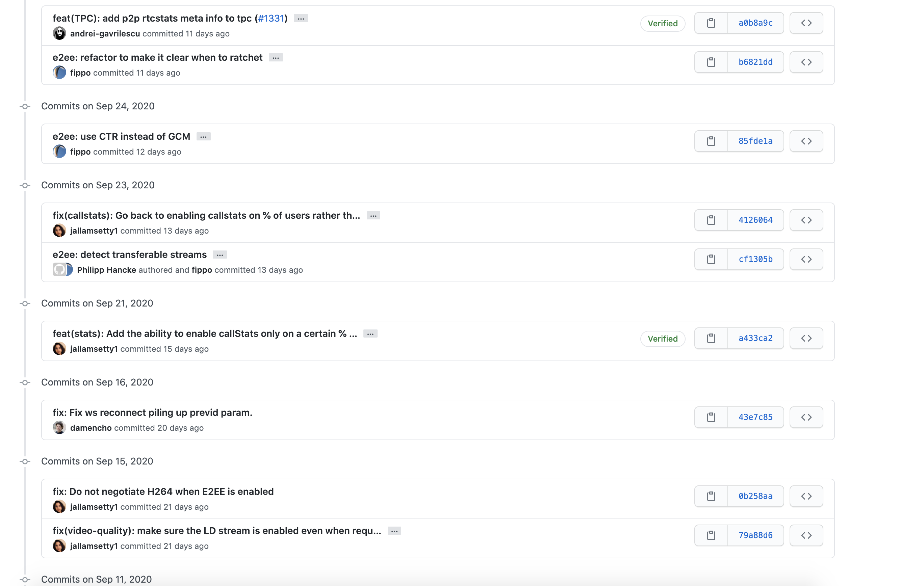Expand the description of the rtcstats commit
The height and width of the screenshot is (586, 924).
(301, 18)
